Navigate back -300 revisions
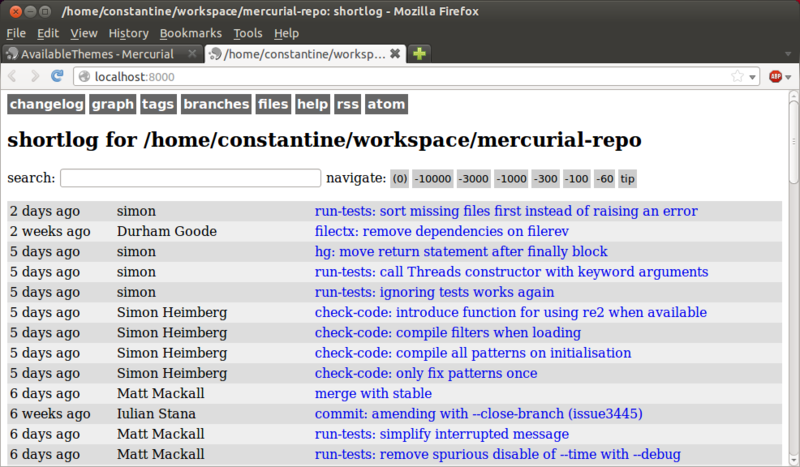Screen dimensions: 800x467 (x=545, y=179)
